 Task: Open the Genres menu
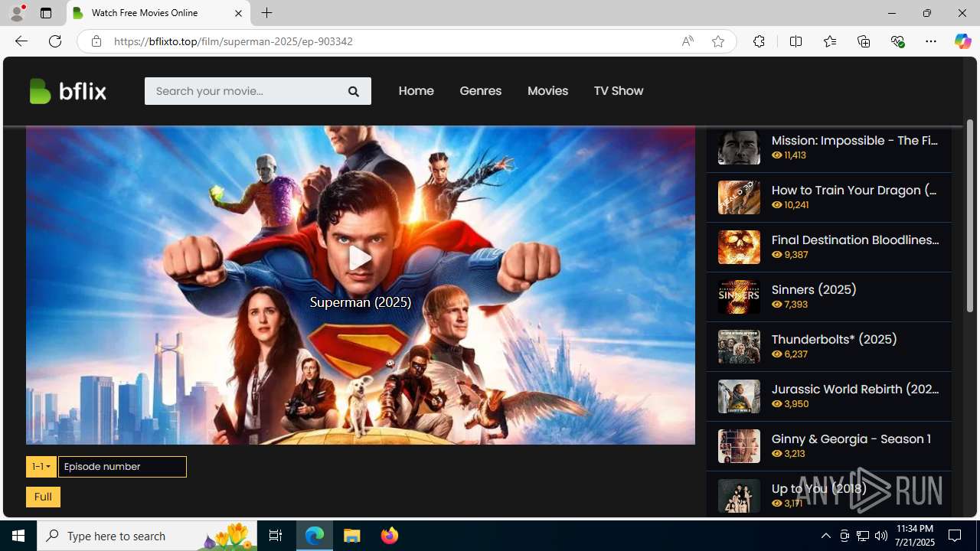[480, 91]
